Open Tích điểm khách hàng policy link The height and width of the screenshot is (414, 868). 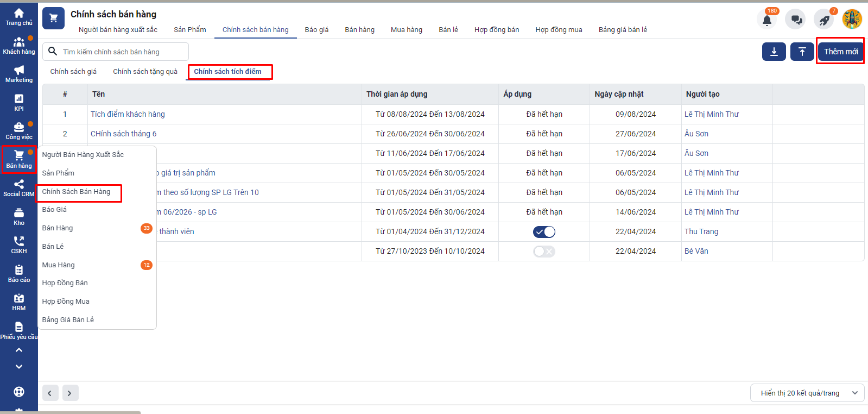(x=128, y=114)
